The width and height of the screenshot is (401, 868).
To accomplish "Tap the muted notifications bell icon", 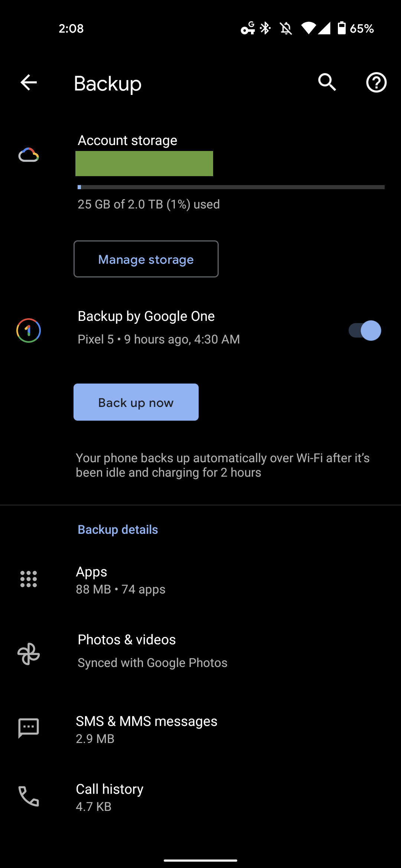I will click(x=286, y=28).
